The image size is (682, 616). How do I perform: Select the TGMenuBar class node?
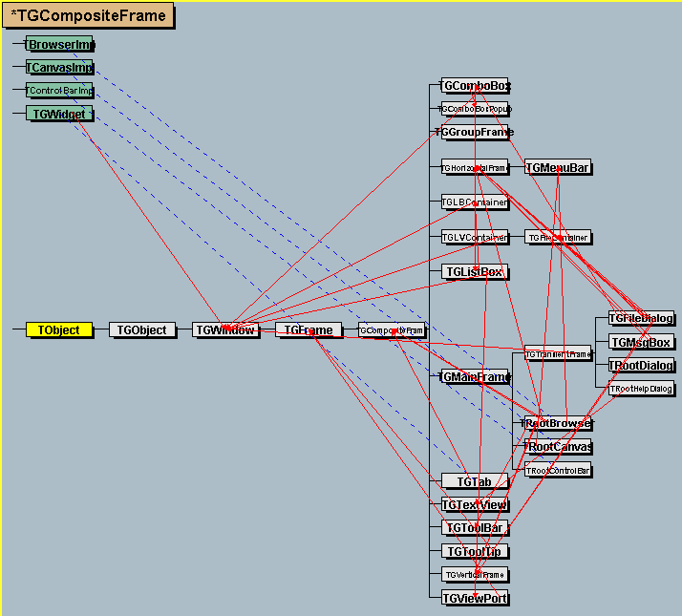pos(558,168)
